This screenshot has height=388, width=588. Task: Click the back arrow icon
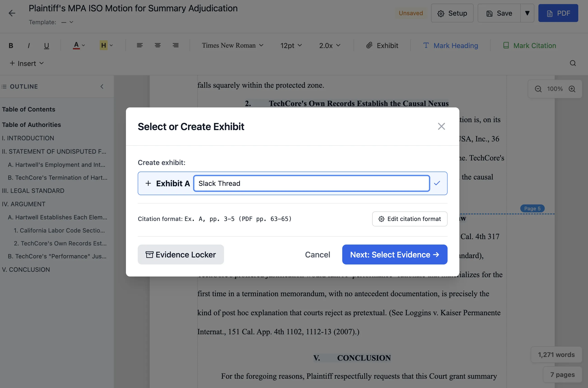tap(12, 13)
